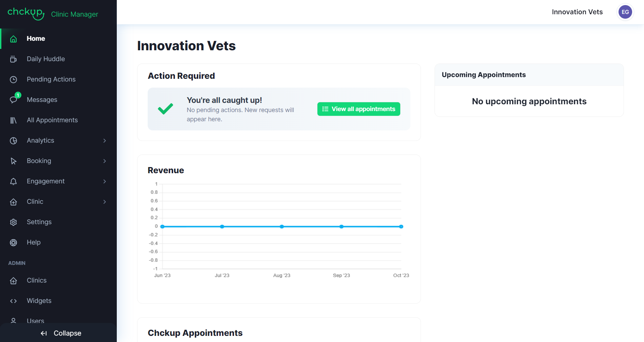Image resolution: width=644 pixels, height=342 pixels.
Task: Click the Widgets code brackets icon
Action: pyautogui.click(x=14, y=301)
